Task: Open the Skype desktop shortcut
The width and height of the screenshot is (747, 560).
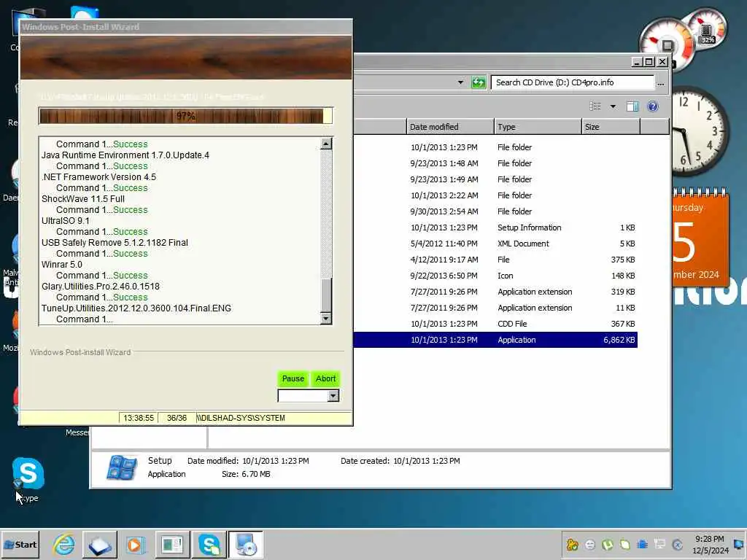Action: tap(28, 478)
